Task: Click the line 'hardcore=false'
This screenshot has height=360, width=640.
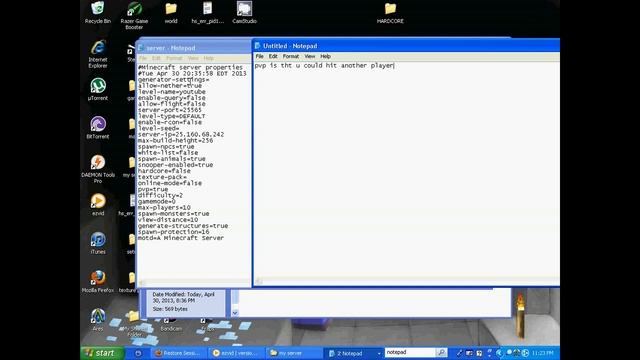Action: coord(164,171)
